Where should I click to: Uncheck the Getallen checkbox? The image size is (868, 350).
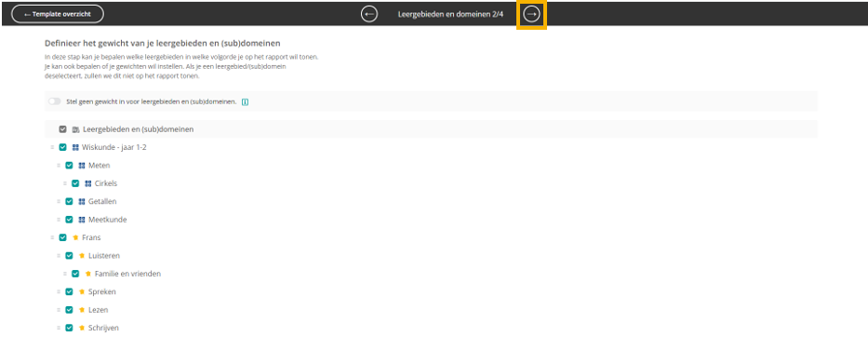(69, 202)
